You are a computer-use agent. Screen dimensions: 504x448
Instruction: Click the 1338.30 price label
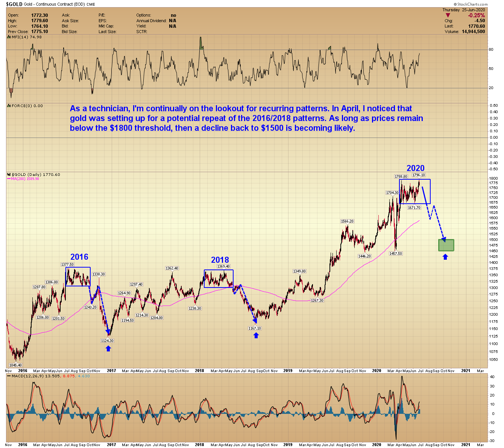pos(99,274)
